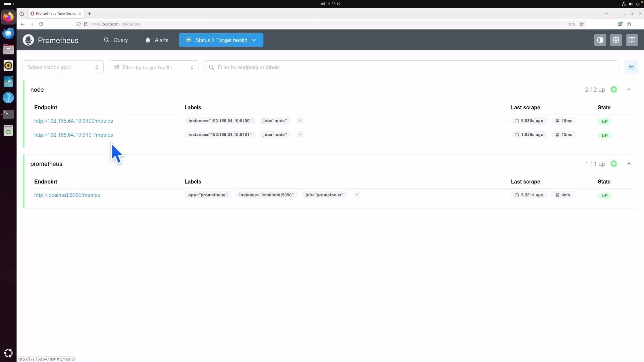This screenshot has height=362, width=644.
Task: Bookmark this page with the star icon
Action: click(582, 24)
